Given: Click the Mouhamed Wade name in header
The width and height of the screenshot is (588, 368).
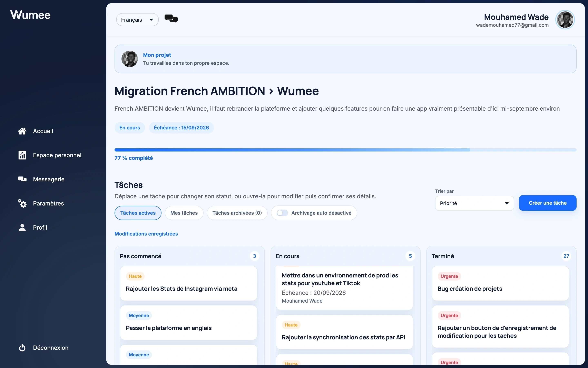Looking at the screenshot, I should click(x=516, y=17).
